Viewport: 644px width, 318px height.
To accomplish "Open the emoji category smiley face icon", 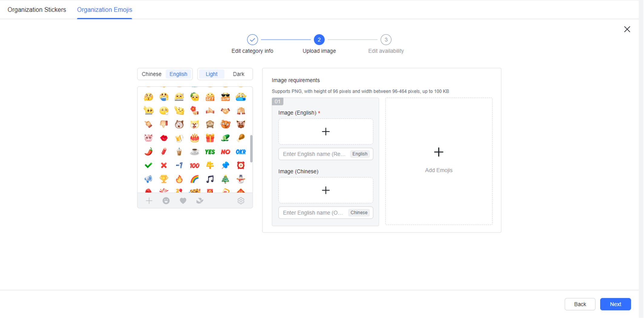I will click(x=166, y=200).
